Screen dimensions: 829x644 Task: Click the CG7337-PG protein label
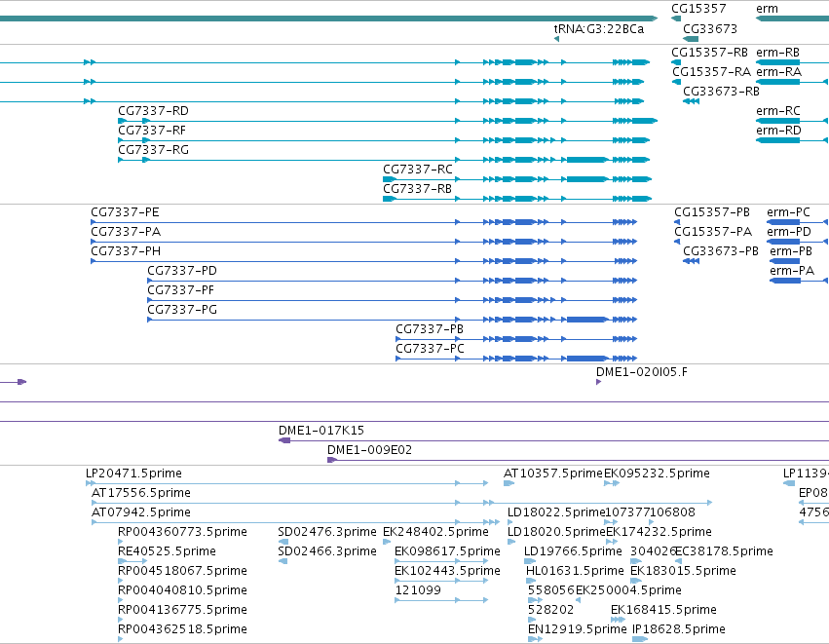click(182, 311)
